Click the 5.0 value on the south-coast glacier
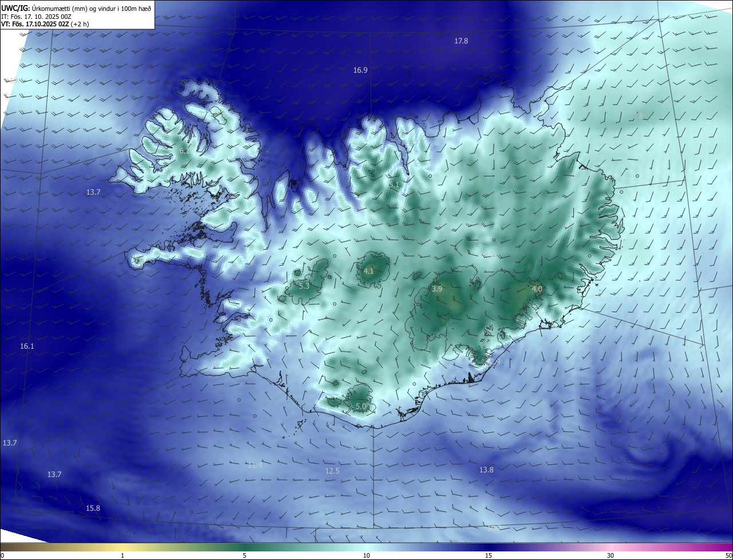The height and width of the screenshot is (560, 733). [x=361, y=407]
